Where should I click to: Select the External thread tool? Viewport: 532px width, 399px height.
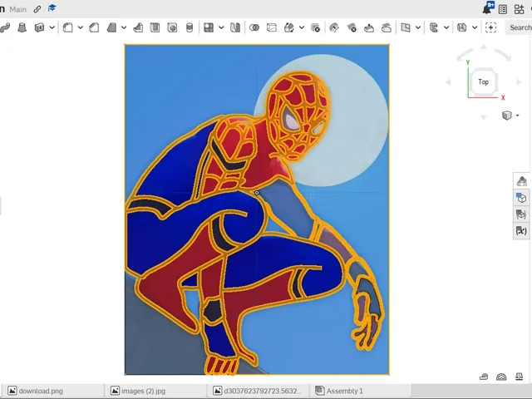190,27
